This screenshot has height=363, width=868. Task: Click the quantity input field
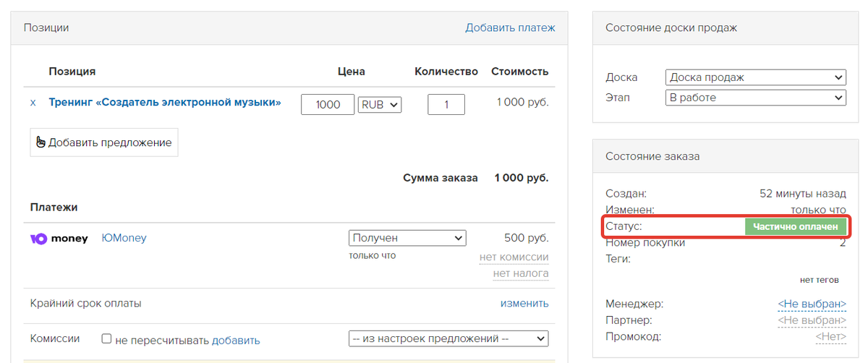pos(446,105)
